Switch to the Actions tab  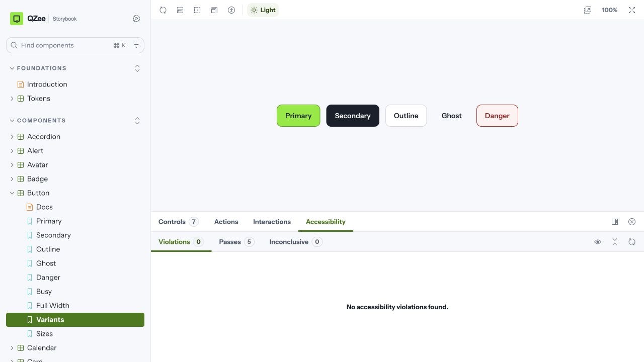(x=226, y=222)
